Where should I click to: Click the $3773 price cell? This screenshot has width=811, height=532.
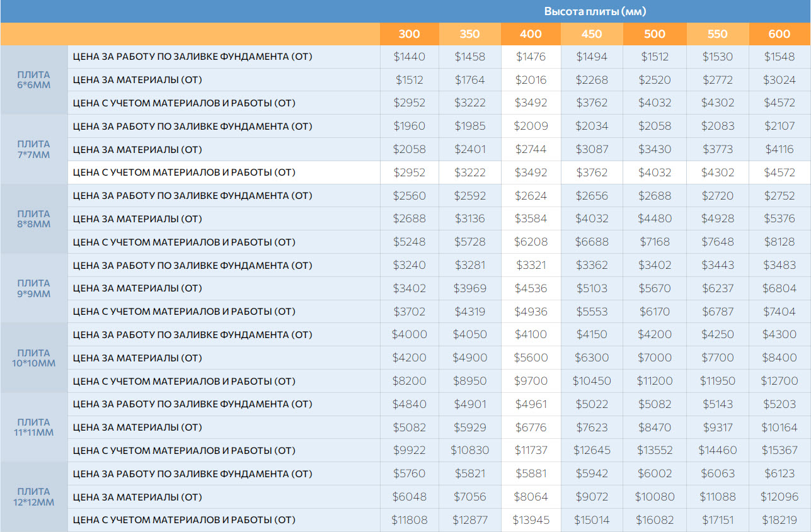click(717, 149)
